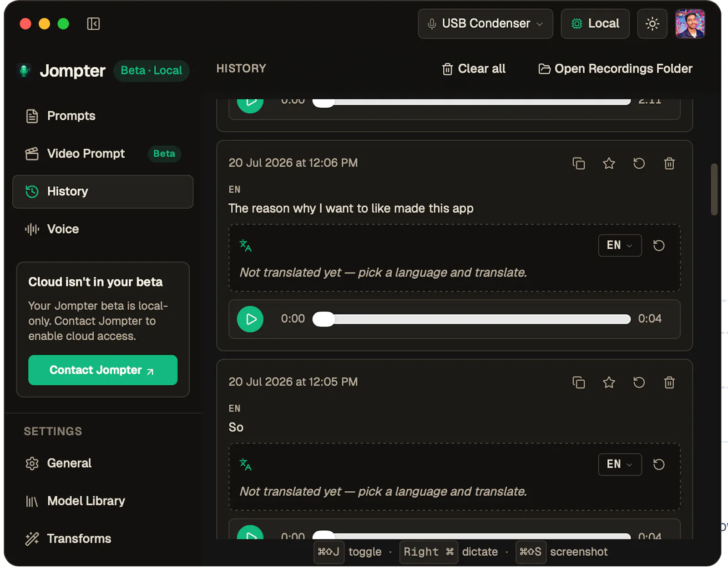This screenshot has width=728, height=574.
Task: Seek the 12:06 PM audio progress slider
Action: coord(471,319)
